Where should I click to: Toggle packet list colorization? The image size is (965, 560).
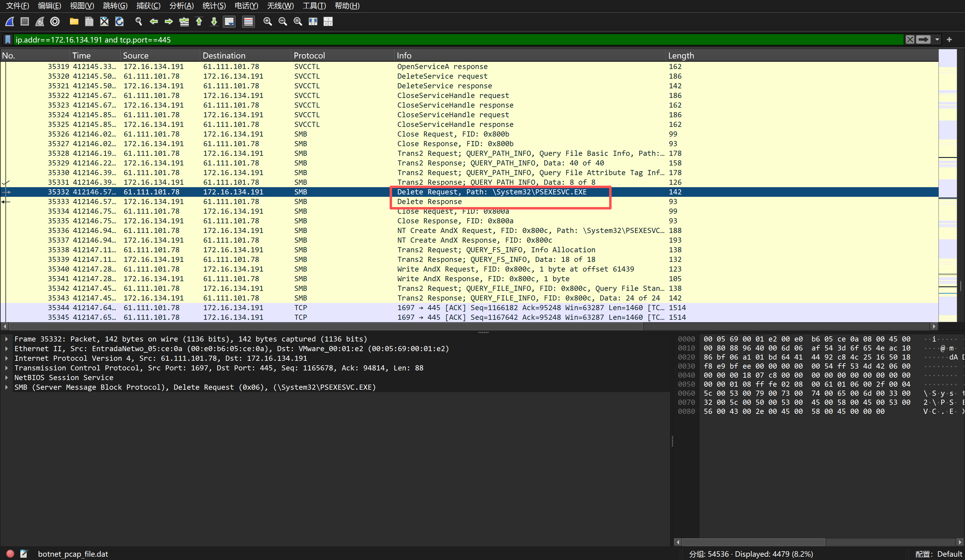click(x=248, y=21)
